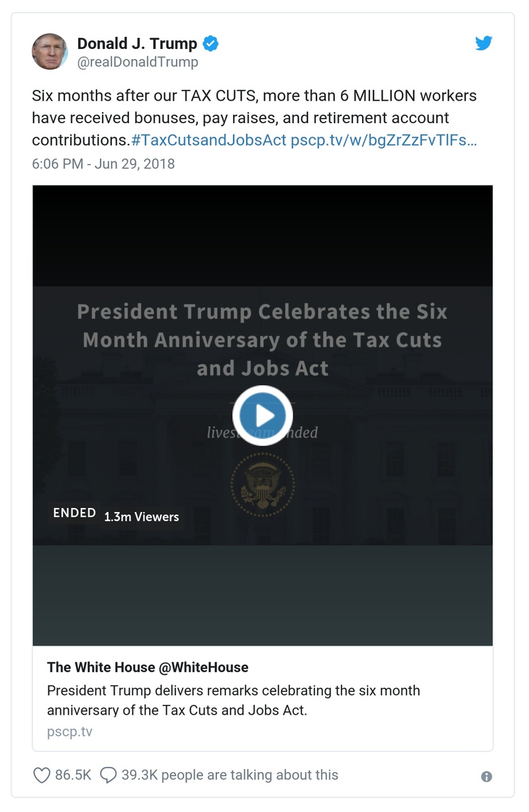Click the ENDED badge on the livestream
Screen dimensions: 529x812
point(73,512)
